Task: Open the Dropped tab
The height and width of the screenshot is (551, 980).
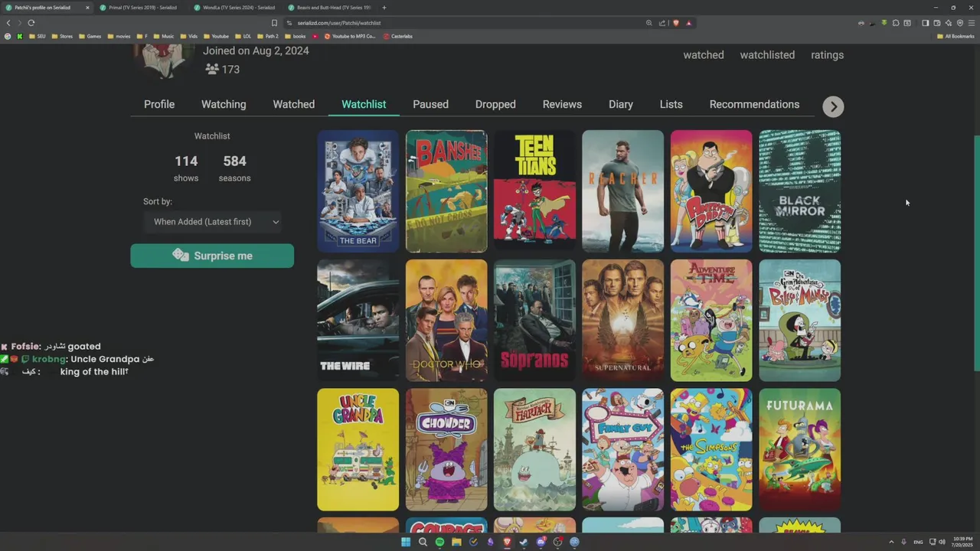Action: coord(495,104)
